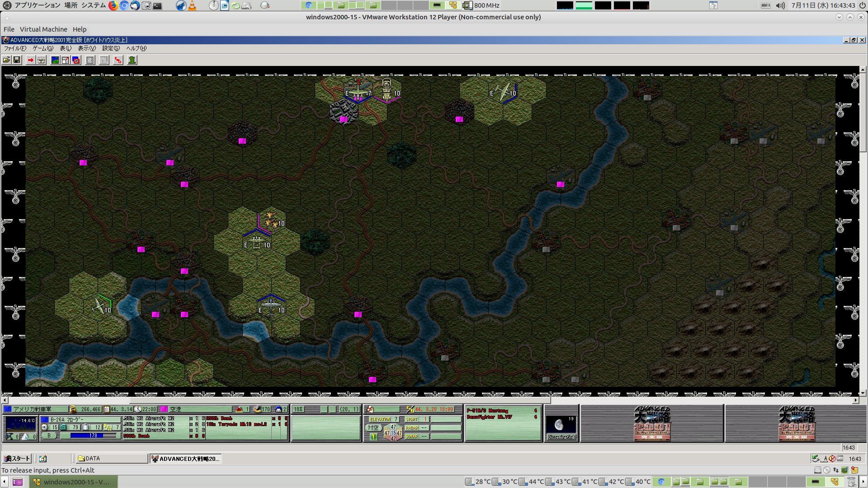Click the vertical scrollbar down arrow of map
This screenshot has height=488, width=868.
click(863, 393)
